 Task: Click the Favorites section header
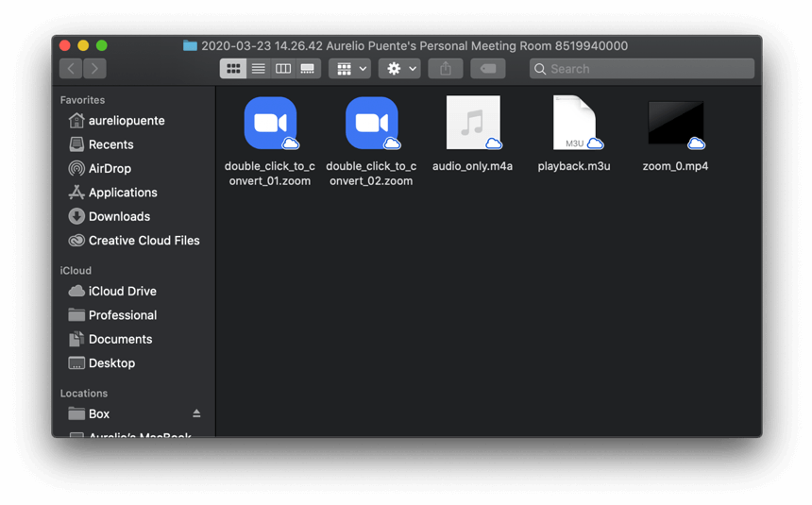pos(82,100)
